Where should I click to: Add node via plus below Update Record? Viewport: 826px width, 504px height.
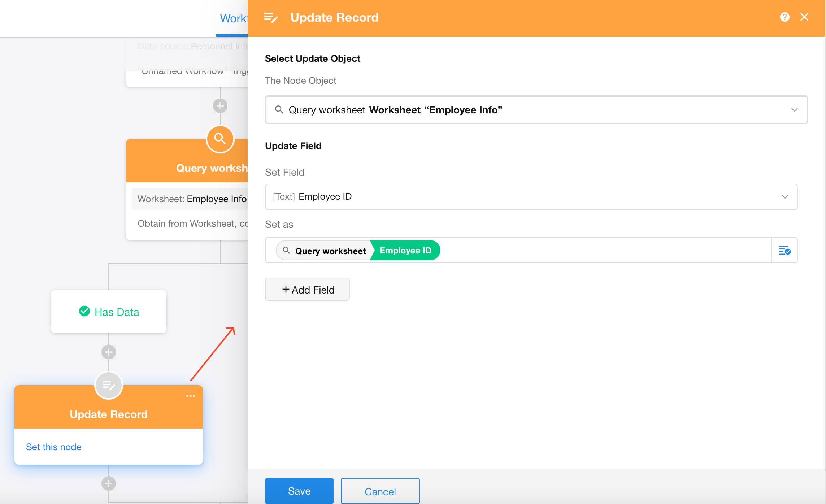point(108,483)
